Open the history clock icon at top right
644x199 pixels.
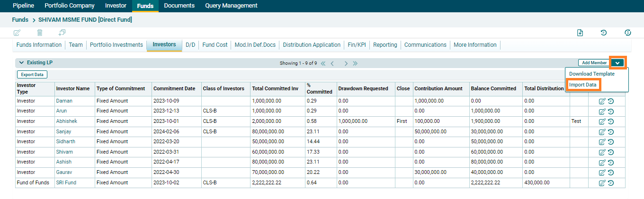pos(604,33)
